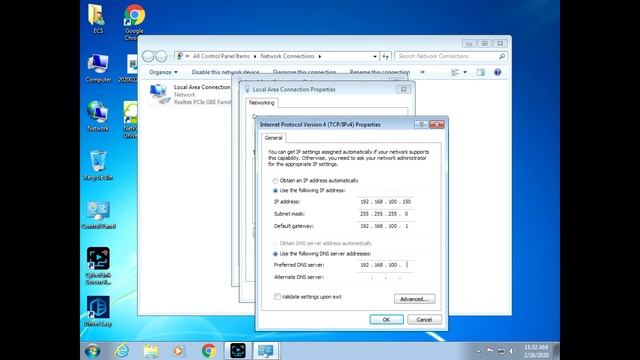Viewport: 640px width, 360px height.
Task: Select Use the following IP address
Action: (275, 191)
